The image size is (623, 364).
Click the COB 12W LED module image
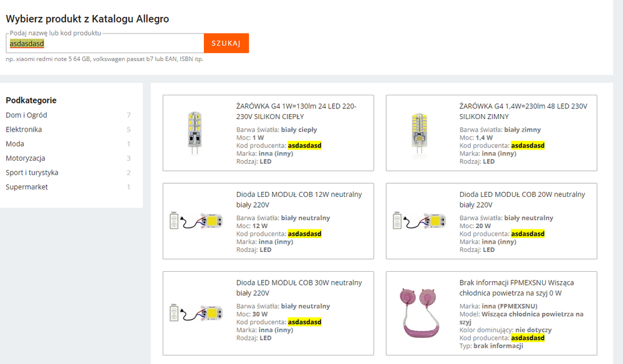coord(195,221)
